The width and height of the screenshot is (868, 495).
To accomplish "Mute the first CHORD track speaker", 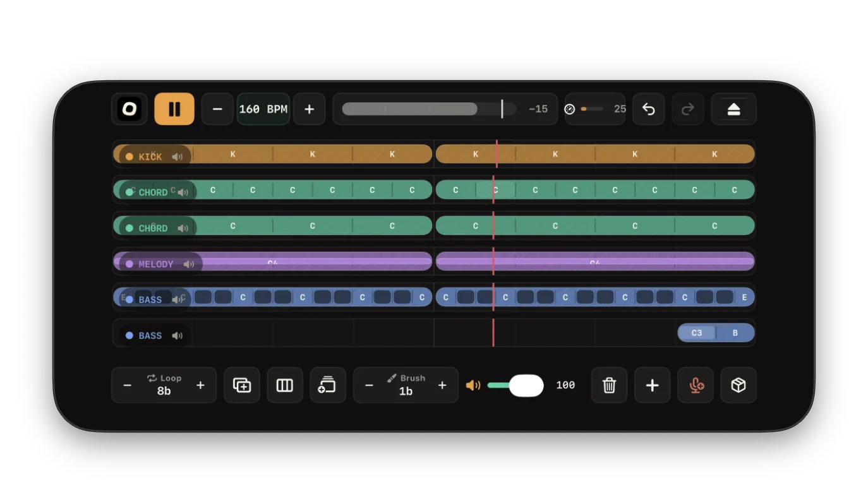I will [x=183, y=193].
